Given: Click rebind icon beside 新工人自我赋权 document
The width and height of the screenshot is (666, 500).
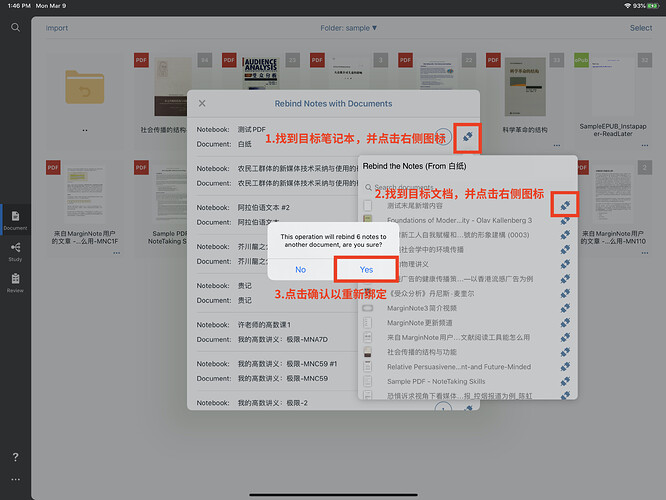Looking at the screenshot, I should (x=565, y=235).
